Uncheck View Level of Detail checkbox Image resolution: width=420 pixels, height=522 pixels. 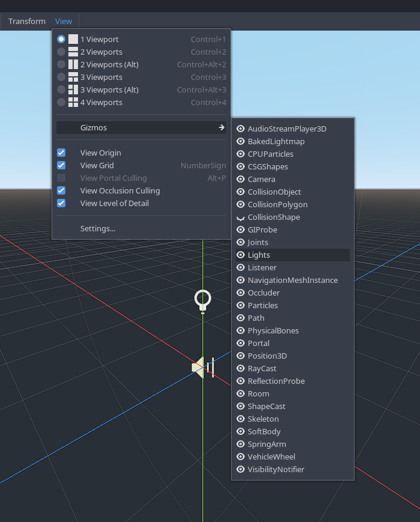click(x=61, y=204)
